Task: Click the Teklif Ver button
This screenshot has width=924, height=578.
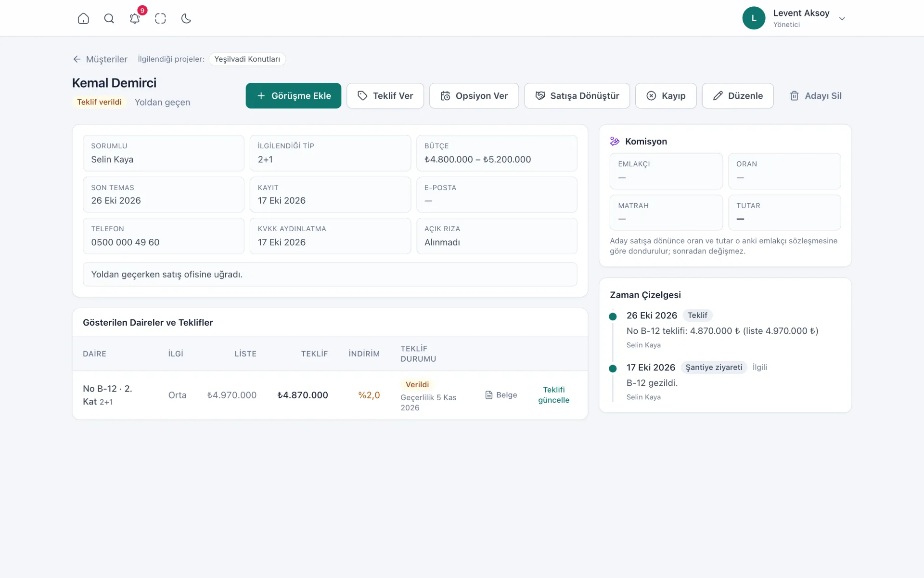Action: (385, 95)
